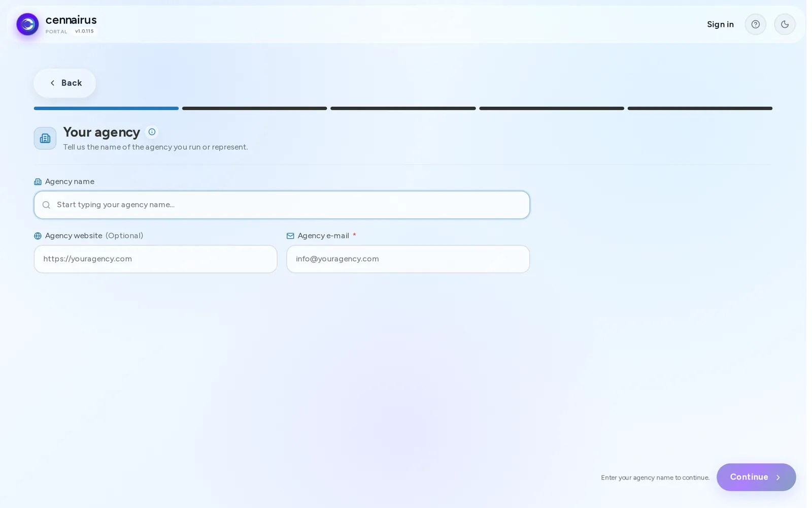Click the fourth progress step bar
The height and width of the screenshot is (508, 812).
(x=552, y=108)
